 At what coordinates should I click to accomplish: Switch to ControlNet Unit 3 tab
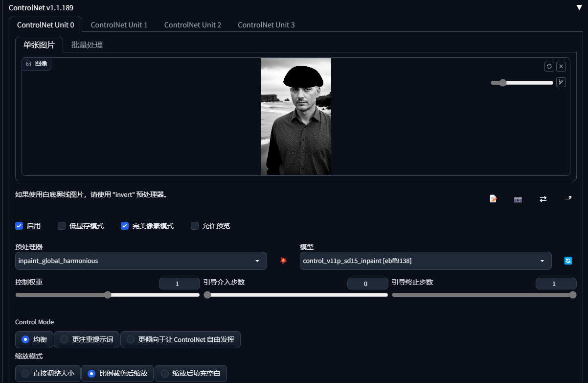point(266,24)
